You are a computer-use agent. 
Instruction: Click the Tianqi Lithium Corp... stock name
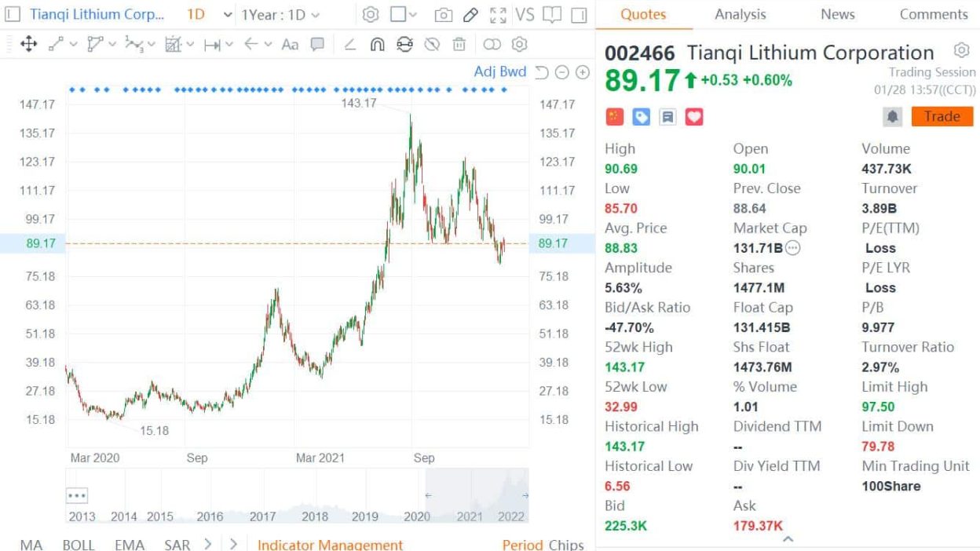click(x=97, y=15)
